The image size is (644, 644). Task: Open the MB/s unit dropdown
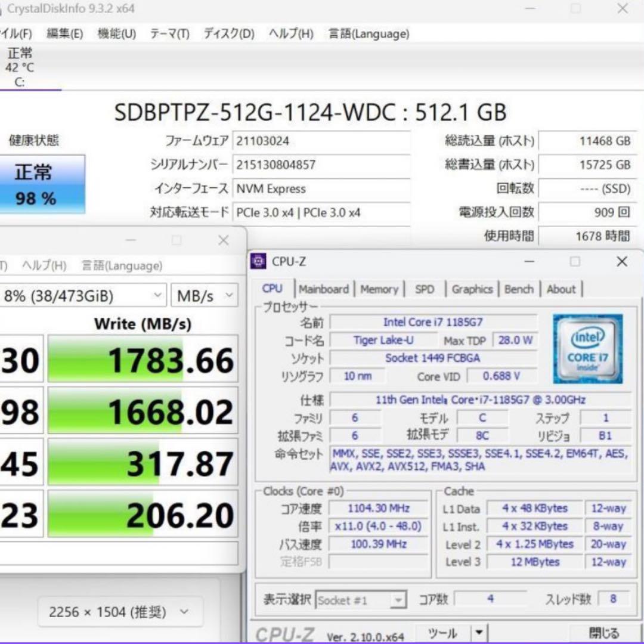coord(204,295)
